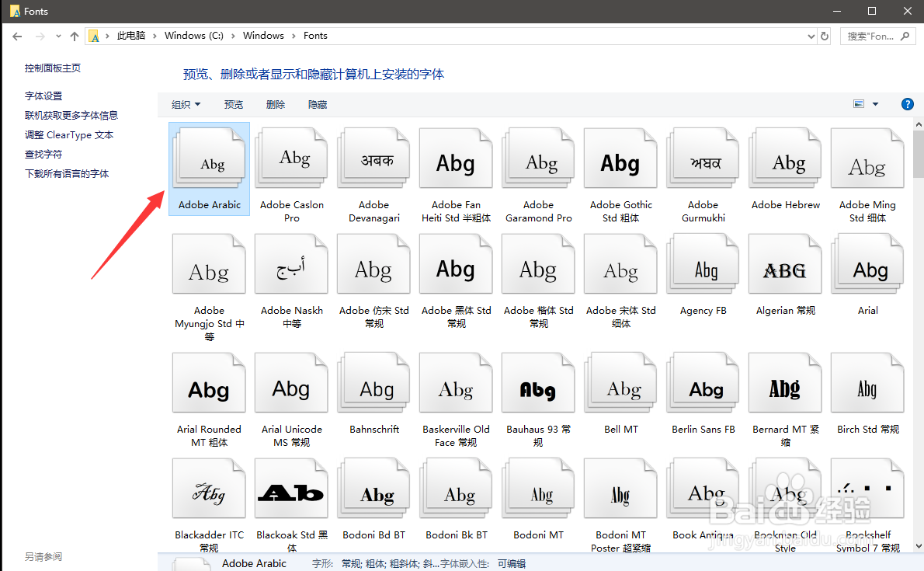Open the recent locations dropdown arrow
This screenshot has height=571, width=924.
[x=58, y=36]
